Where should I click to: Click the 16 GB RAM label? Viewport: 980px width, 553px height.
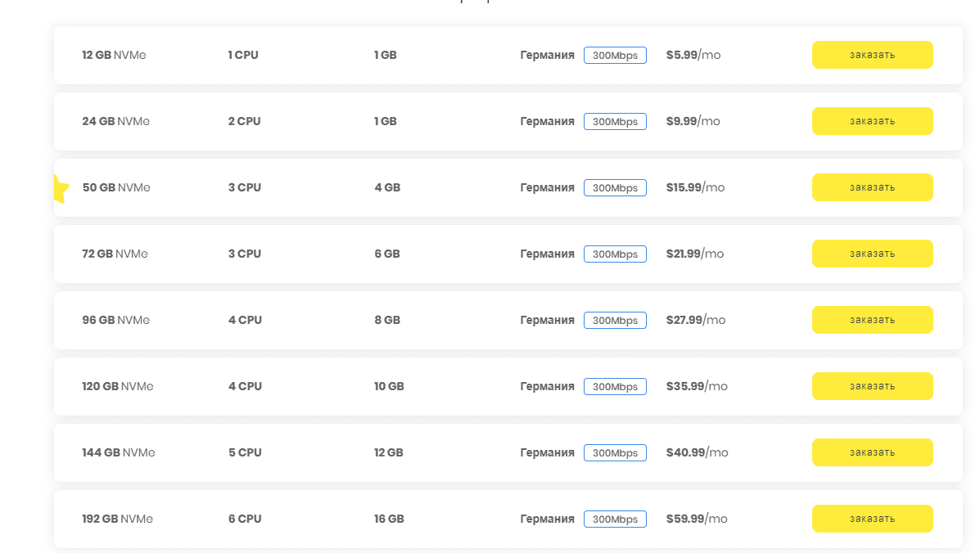point(389,519)
